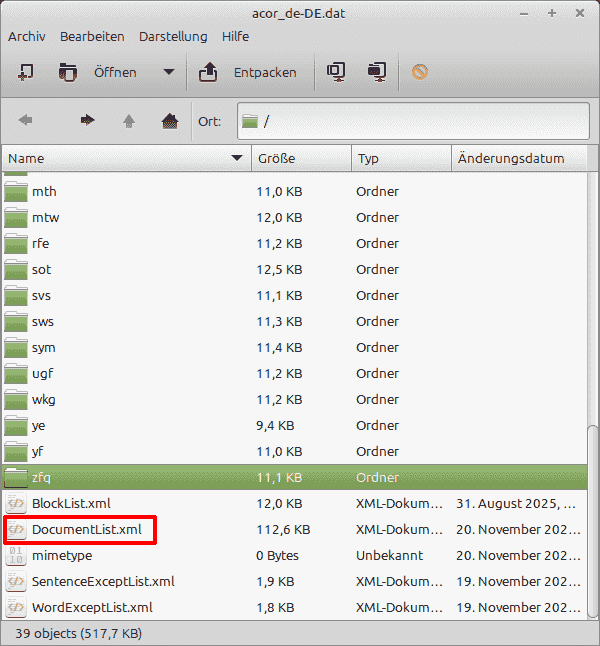Open the Archiv menu
The width and height of the screenshot is (600, 646).
27,36
